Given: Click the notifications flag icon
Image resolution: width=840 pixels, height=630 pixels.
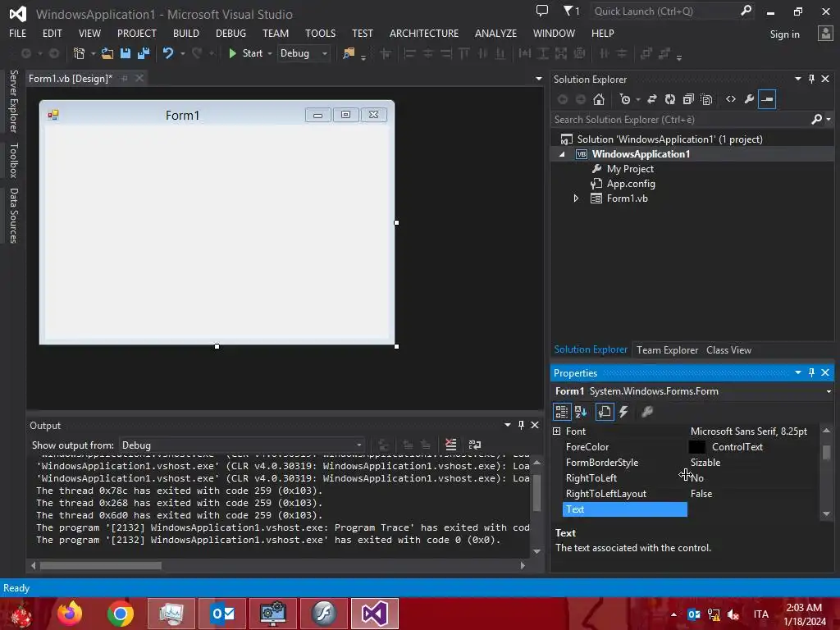Looking at the screenshot, I should click(571, 11).
